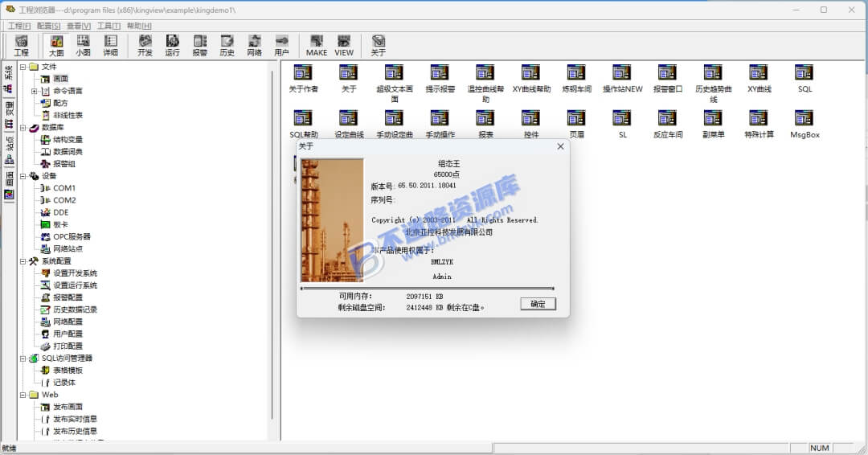Select 表格模板 in the tree
The image size is (868, 455).
click(68, 371)
